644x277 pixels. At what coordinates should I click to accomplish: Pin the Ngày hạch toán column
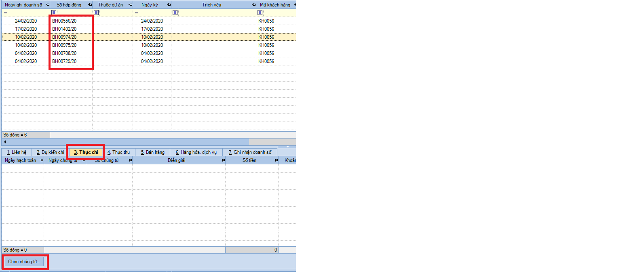pyautogui.click(x=41, y=160)
